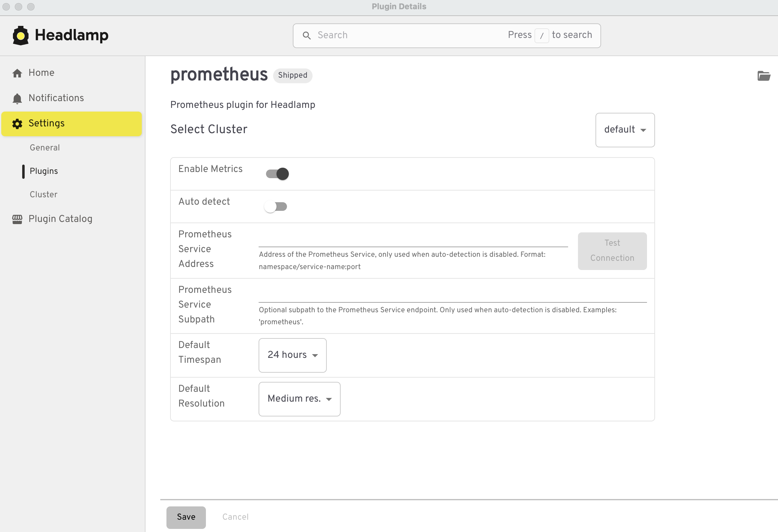This screenshot has height=532, width=778.
Task: Open the Home page
Action: point(41,72)
